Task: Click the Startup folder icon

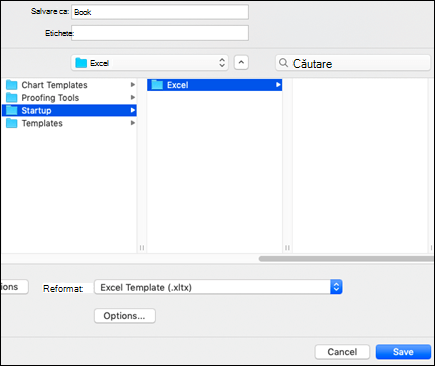Action: point(12,110)
